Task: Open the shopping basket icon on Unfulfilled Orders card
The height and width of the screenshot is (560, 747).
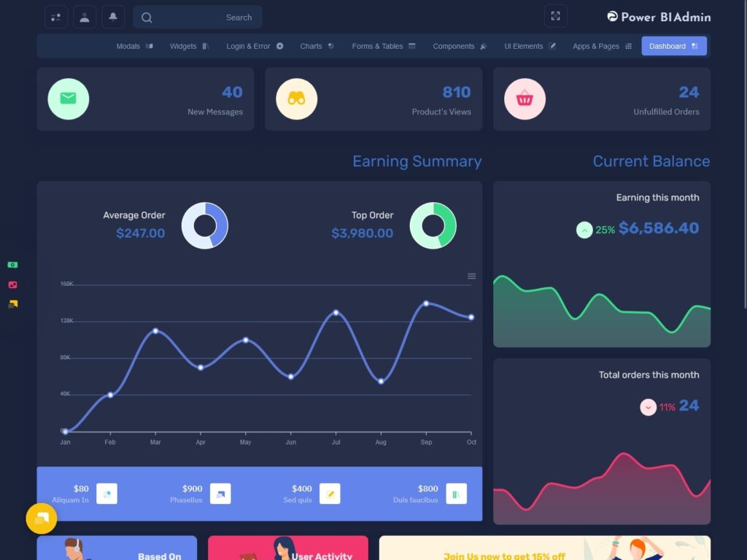Action: click(x=525, y=98)
